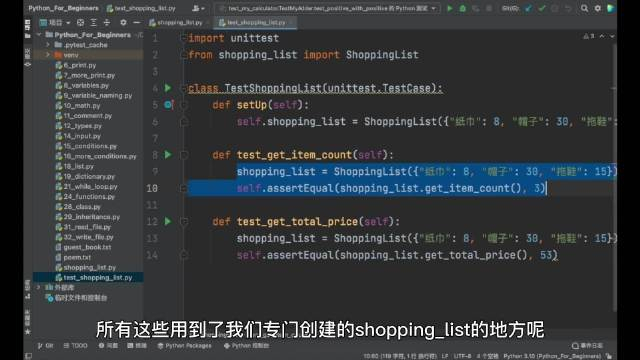
Task: Click LF line separator in status bar
Action: [444, 356]
